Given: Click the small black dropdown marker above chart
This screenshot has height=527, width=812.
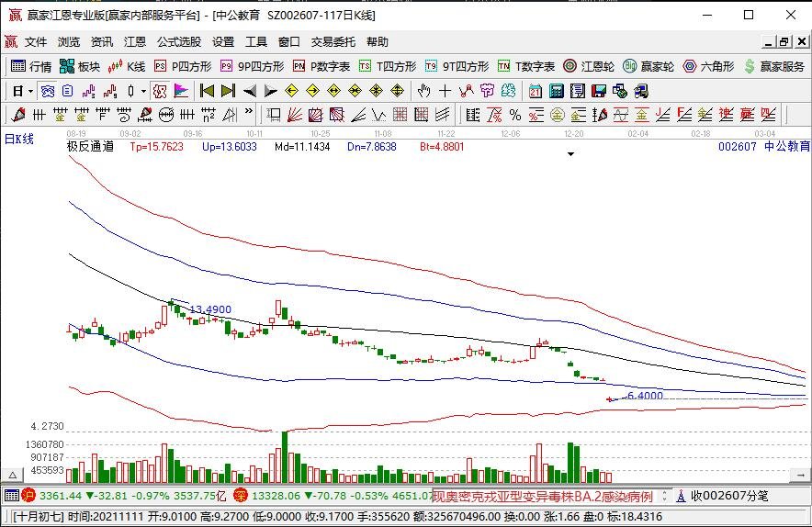Looking at the screenshot, I should [570, 154].
